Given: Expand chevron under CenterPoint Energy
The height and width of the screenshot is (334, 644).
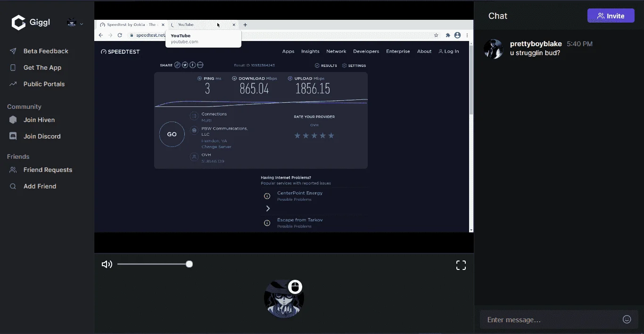Looking at the screenshot, I should [268, 208].
